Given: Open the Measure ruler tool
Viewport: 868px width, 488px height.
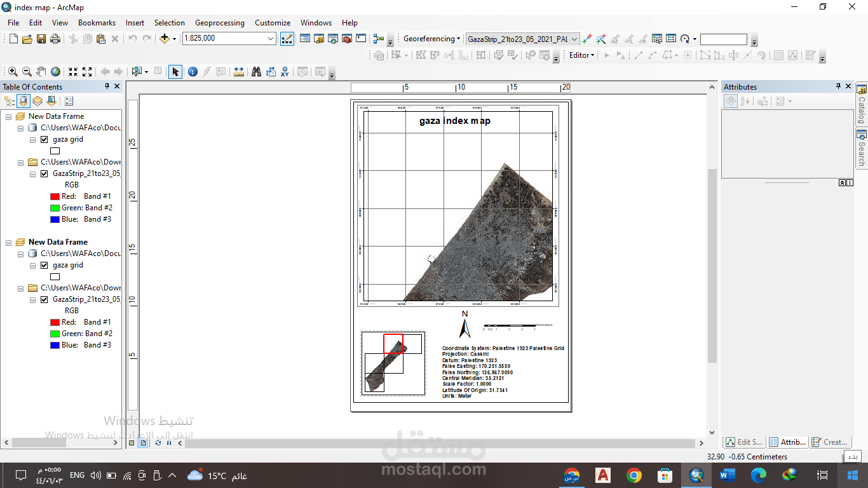Looking at the screenshot, I should (x=239, y=72).
